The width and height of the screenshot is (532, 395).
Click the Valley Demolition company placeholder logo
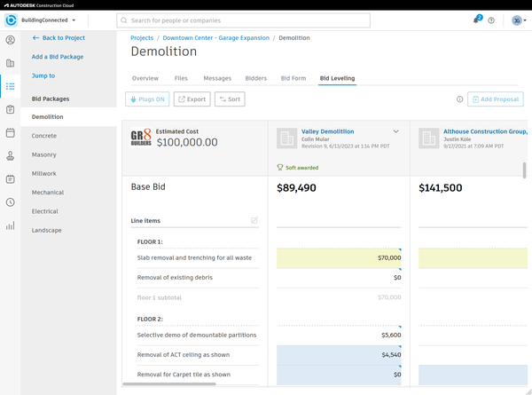pos(287,138)
